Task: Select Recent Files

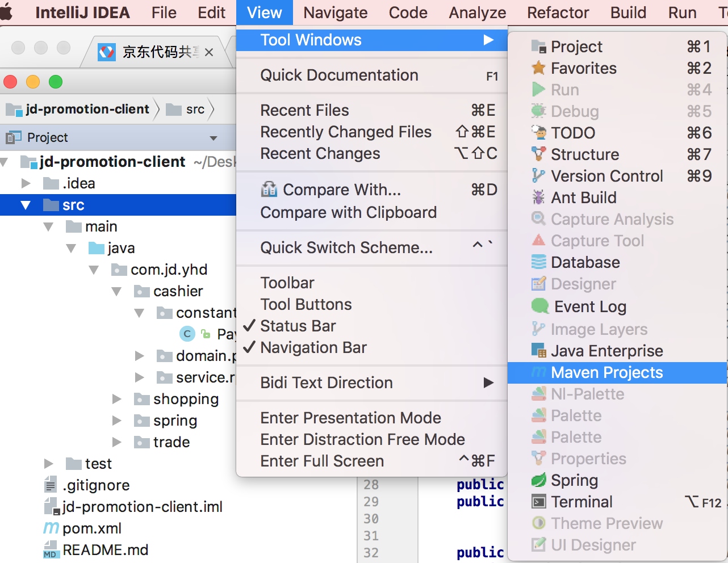Action: pyautogui.click(x=371, y=110)
